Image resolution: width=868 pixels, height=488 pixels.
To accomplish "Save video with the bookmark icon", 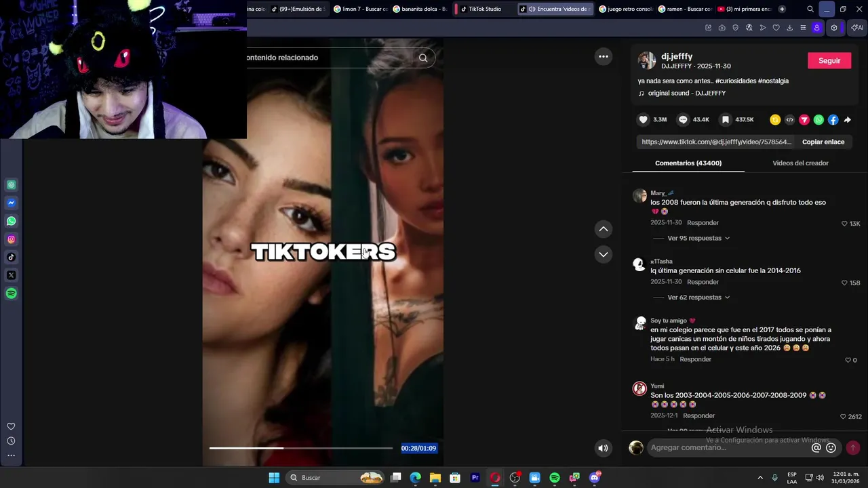I will click(x=725, y=119).
